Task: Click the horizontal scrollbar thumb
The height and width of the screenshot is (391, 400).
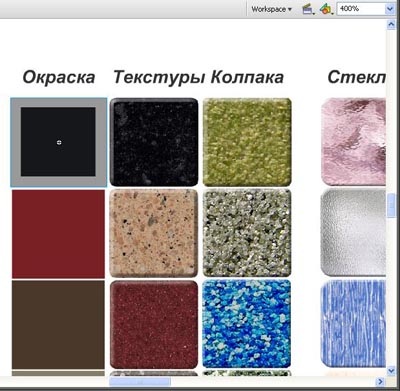Action: coord(140,381)
